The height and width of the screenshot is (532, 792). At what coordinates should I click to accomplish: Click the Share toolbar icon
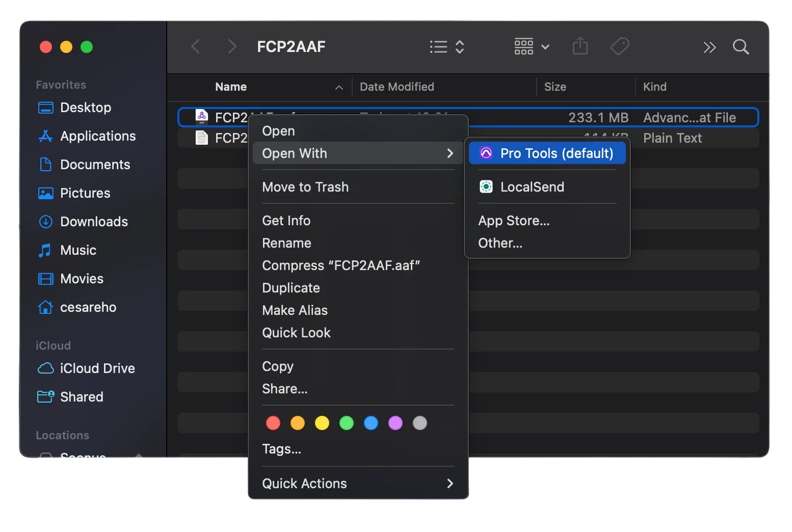pos(580,46)
